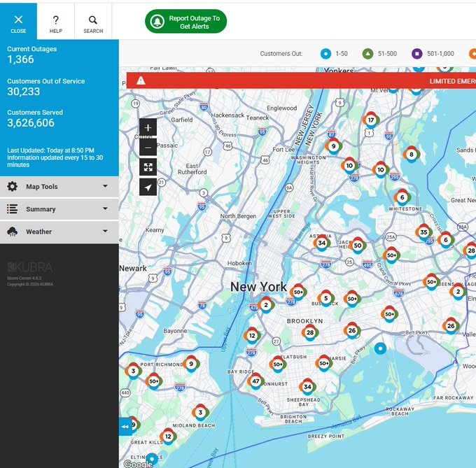Image resolution: width=476 pixels, height=468 pixels.
Task: Click Report Outage To Get Alerts button
Action: pyautogui.click(x=185, y=21)
